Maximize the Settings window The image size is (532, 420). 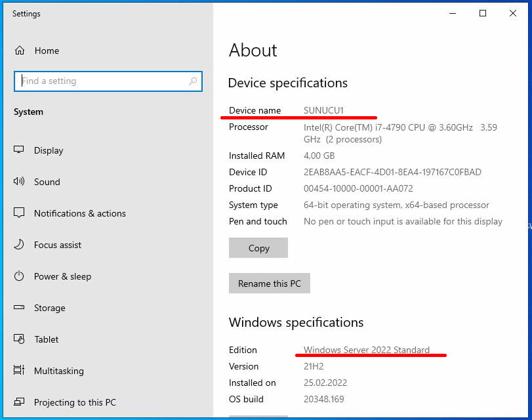click(x=482, y=13)
